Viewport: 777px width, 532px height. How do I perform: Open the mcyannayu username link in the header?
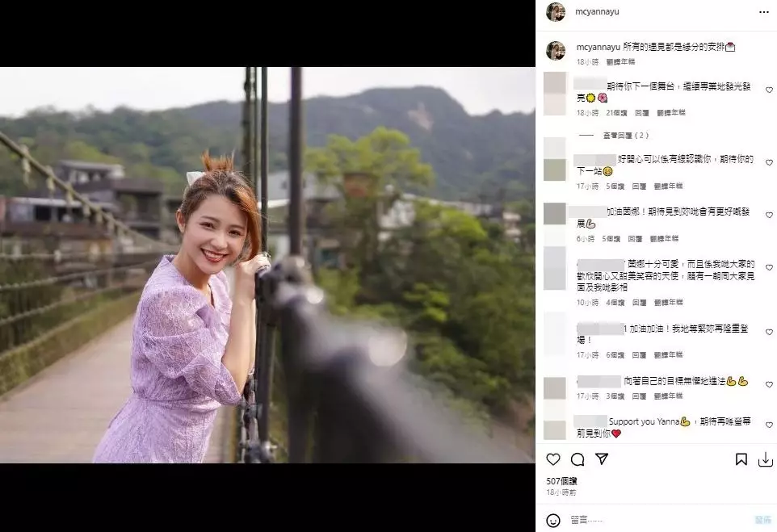coord(597,12)
